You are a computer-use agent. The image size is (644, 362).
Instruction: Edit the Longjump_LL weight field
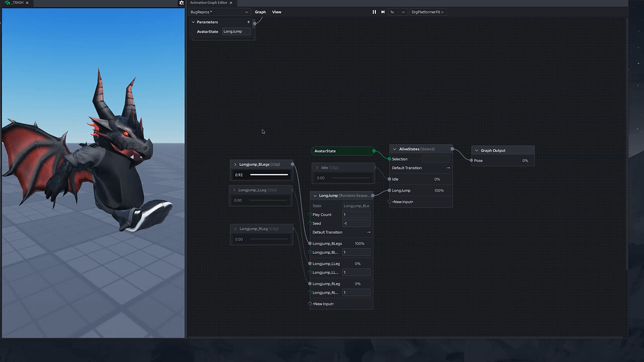coord(356,273)
